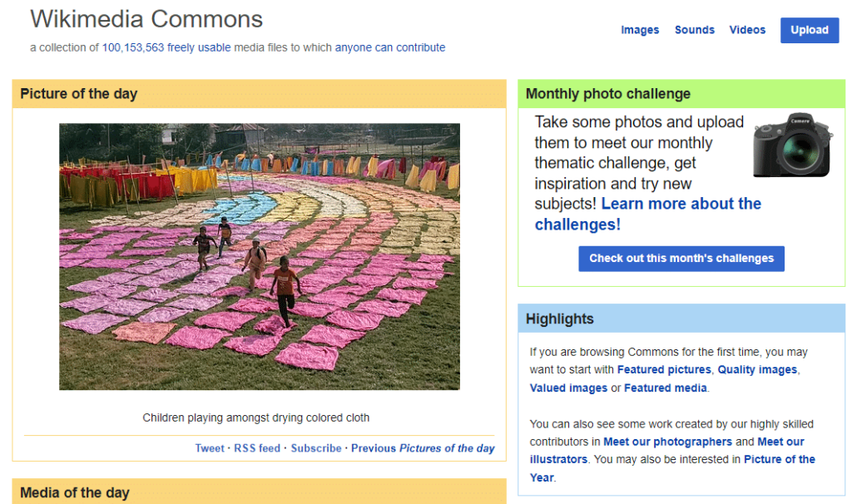
Task: Open the Sounds section
Action: click(x=695, y=30)
